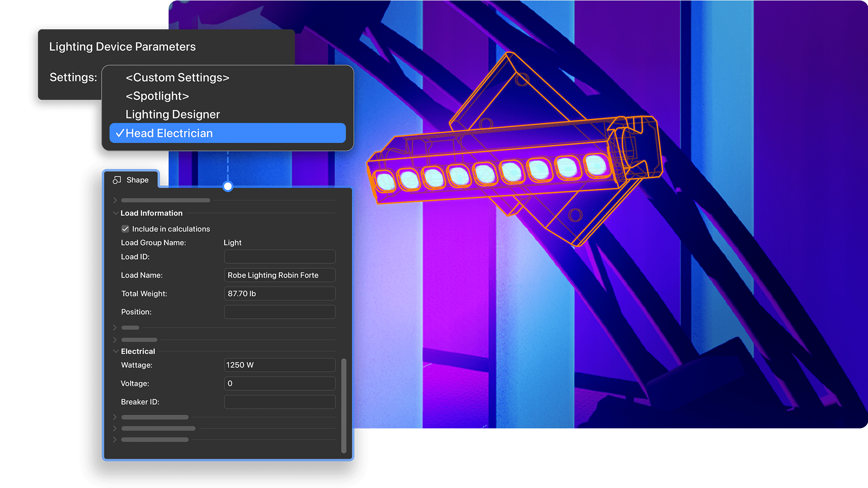Collapse the Electrical section

click(x=115, y=352)
